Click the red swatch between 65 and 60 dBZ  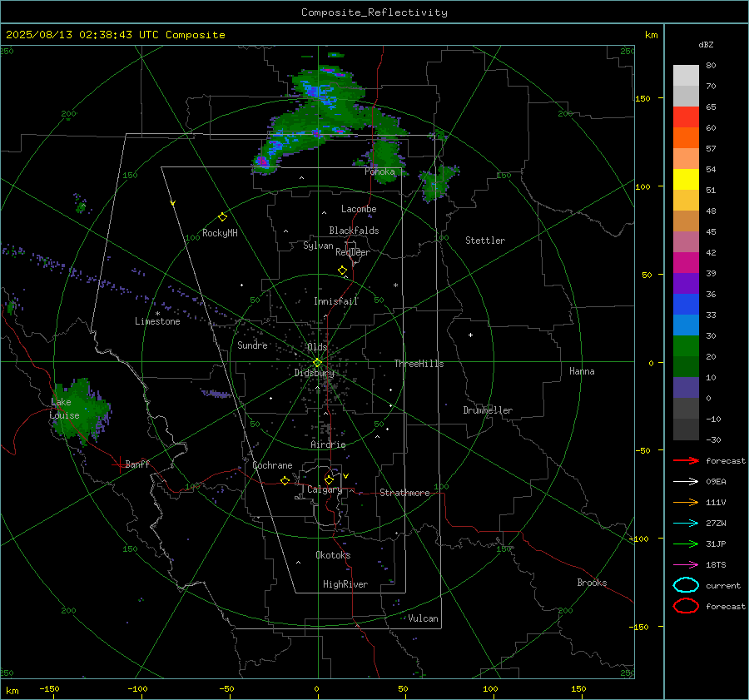pos(686,117)
